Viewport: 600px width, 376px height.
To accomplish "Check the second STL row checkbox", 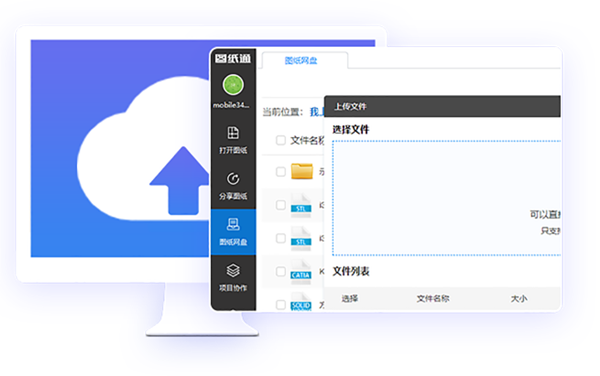I will [281, 238].
